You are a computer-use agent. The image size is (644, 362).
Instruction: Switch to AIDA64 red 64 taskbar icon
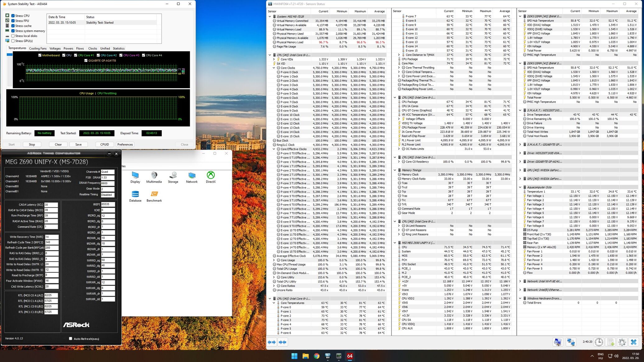[x=350, y=356]
